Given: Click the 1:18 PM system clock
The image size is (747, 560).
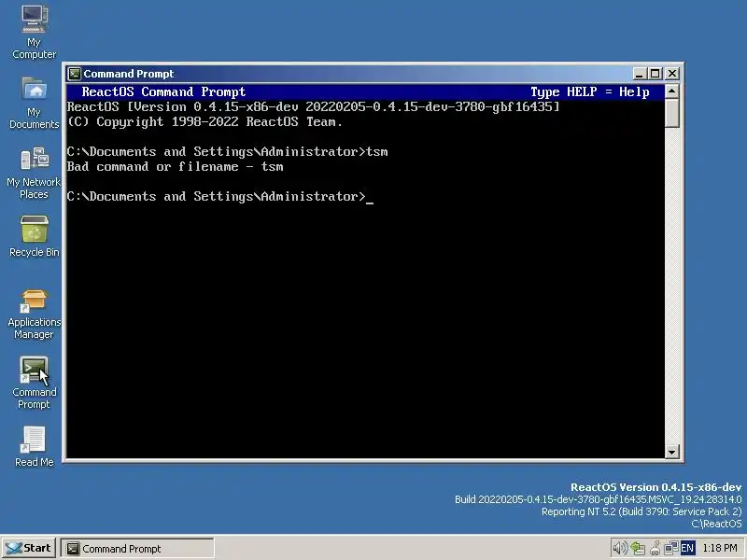Looking at the screenshot, I should (x=719, y=549).
